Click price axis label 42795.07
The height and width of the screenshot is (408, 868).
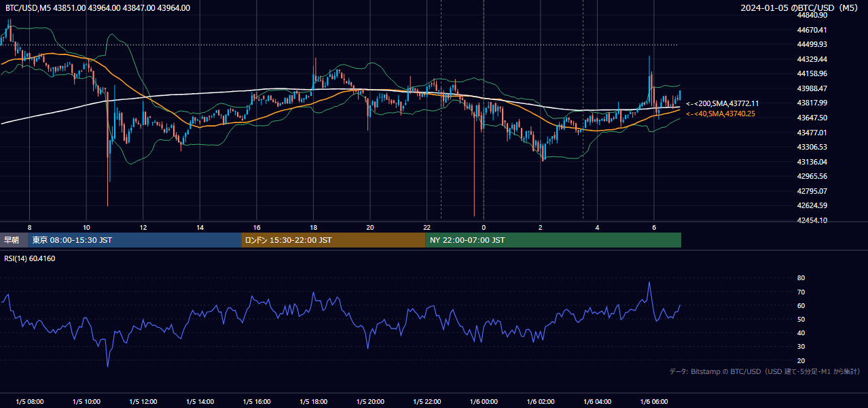(812, 191)
